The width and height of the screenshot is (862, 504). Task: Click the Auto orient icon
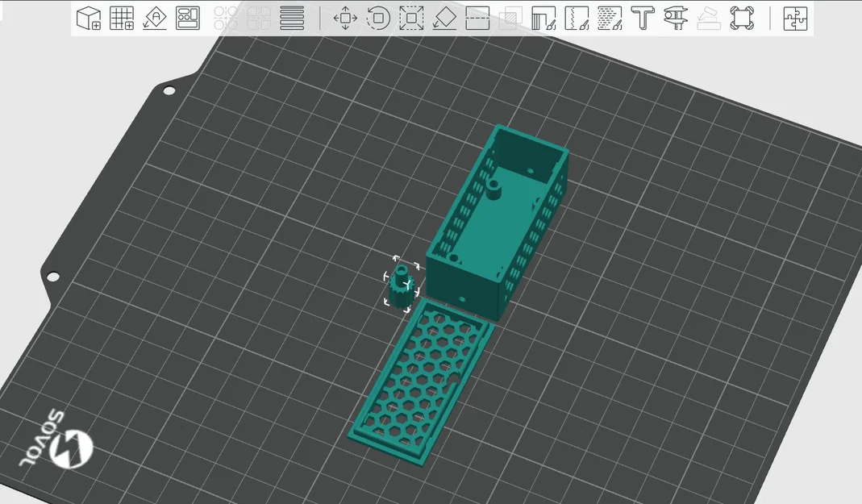pos(155,18)
